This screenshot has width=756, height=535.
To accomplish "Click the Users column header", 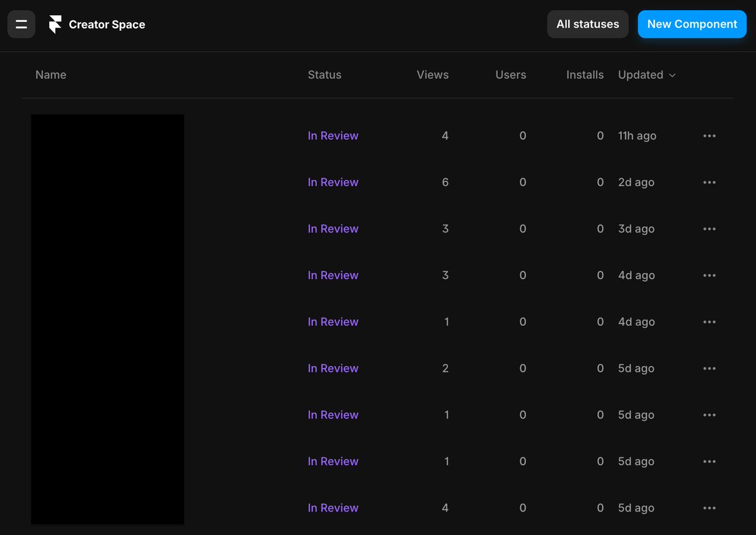I will 511,75.
